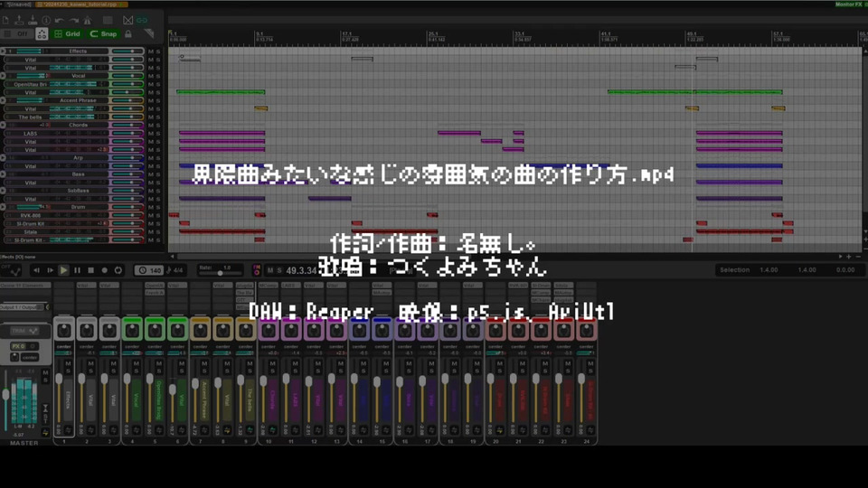This screenshot has height=488, width=868.
Task: Mute mixer channel 1 Effects
Action: (x=68, y=363)
